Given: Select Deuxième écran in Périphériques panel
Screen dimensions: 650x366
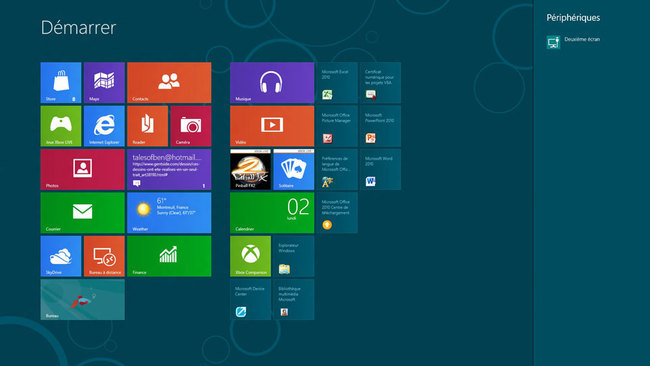Looking at the screenshot, I should (574, 42).
